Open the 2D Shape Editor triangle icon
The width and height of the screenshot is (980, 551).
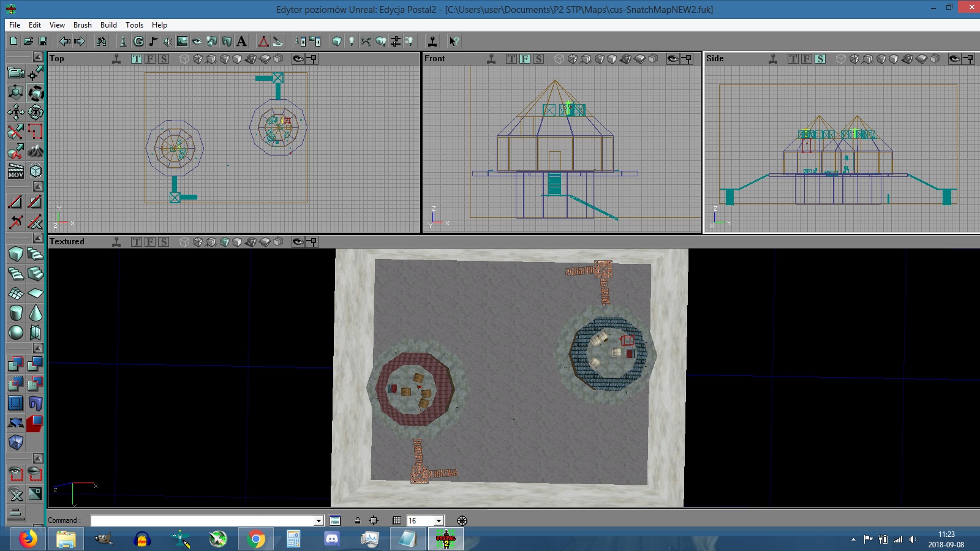[x=263, y=41]
